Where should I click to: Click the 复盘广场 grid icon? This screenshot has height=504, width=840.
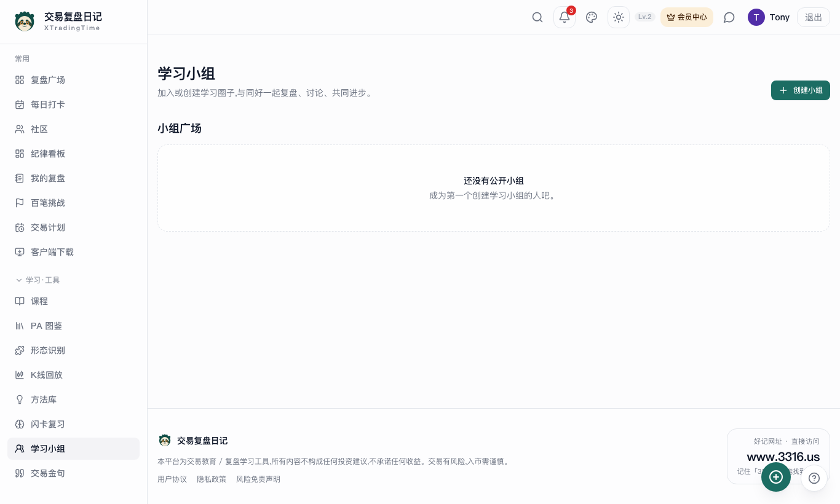pos(20,80)
